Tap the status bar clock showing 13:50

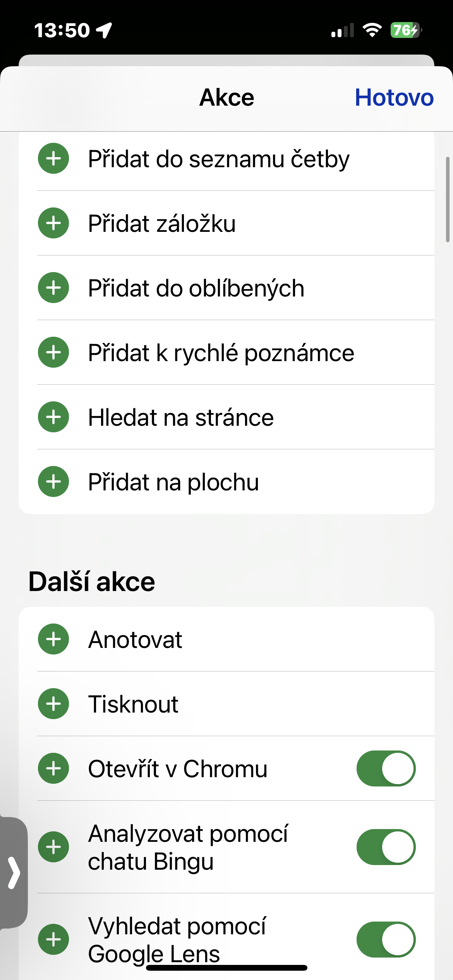coord(62,30)
